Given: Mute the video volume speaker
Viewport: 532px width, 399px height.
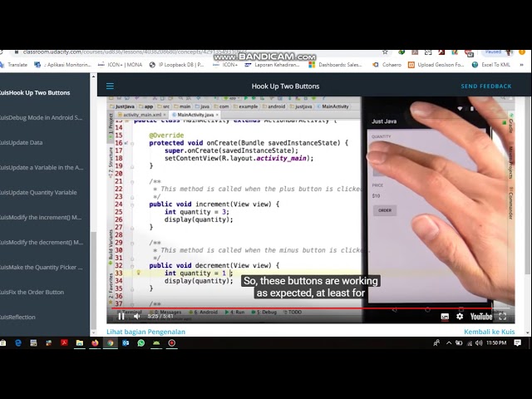Looking at the screenshot, I should click(x=136, y=316).
